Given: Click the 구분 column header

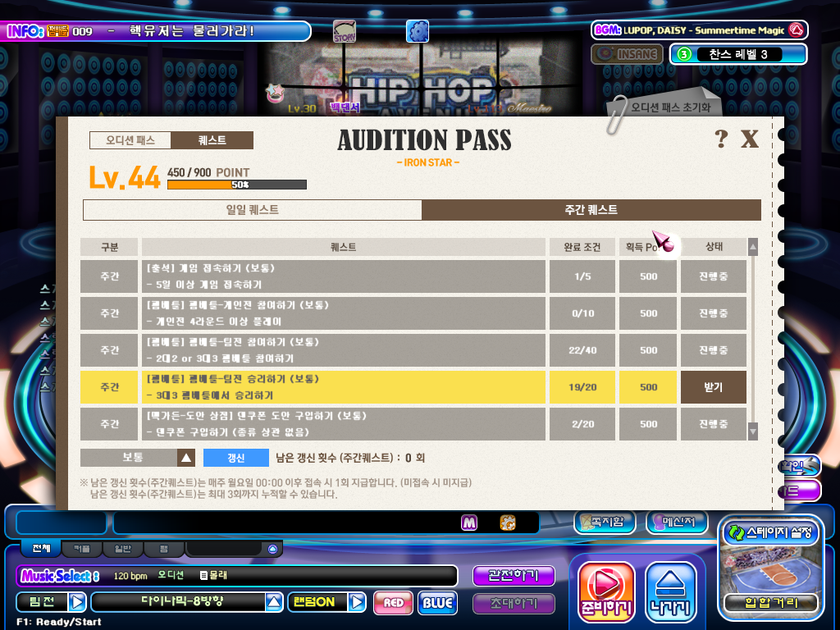Looking at the screenshot, I should (x=109, y=247).
